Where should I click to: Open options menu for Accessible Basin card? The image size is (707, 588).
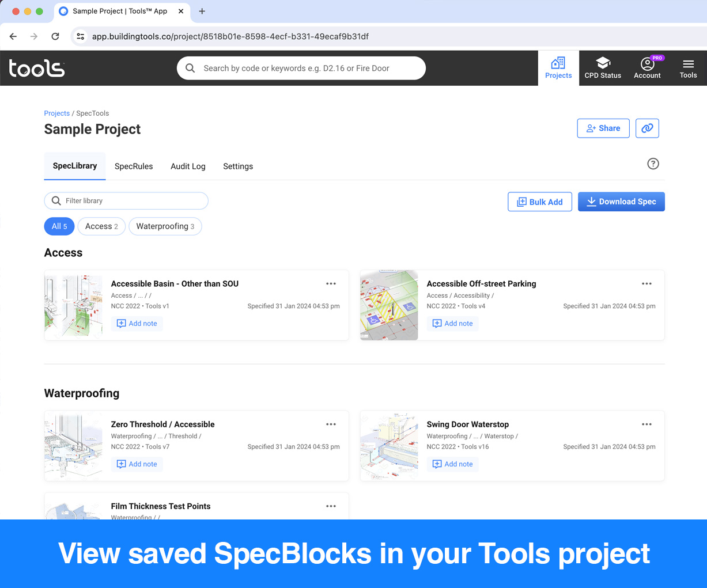[x=331, y=284]
